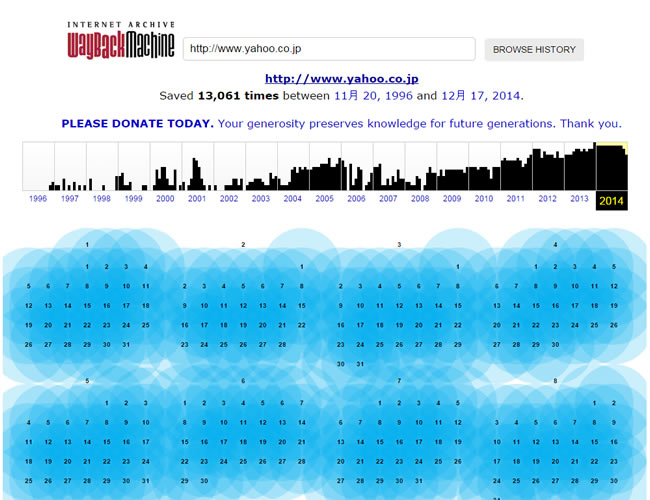Select year 2004 on timeline
650x500 pixels.
pos(293,199)
